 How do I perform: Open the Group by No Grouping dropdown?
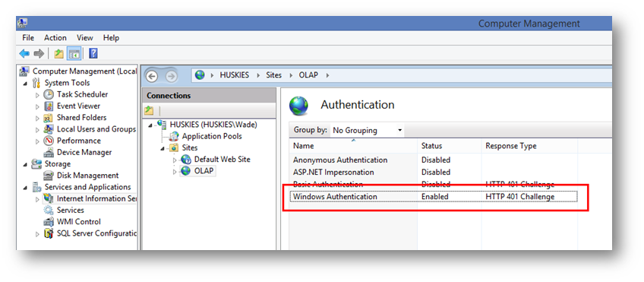point(367,130)
